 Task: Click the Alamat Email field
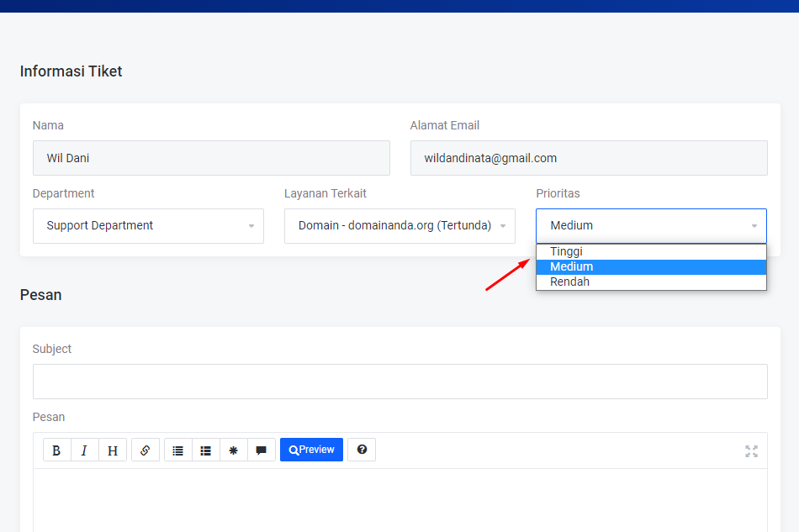[x=589, y=158]
